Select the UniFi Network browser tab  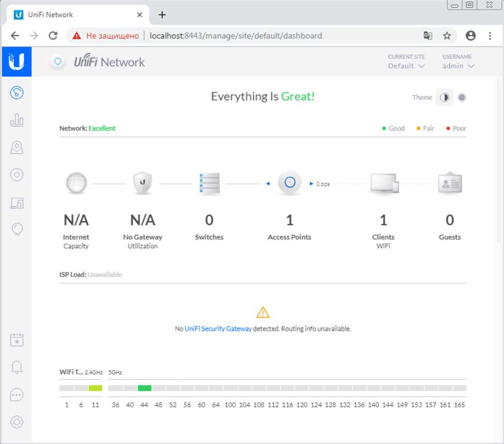click(77, 15)
